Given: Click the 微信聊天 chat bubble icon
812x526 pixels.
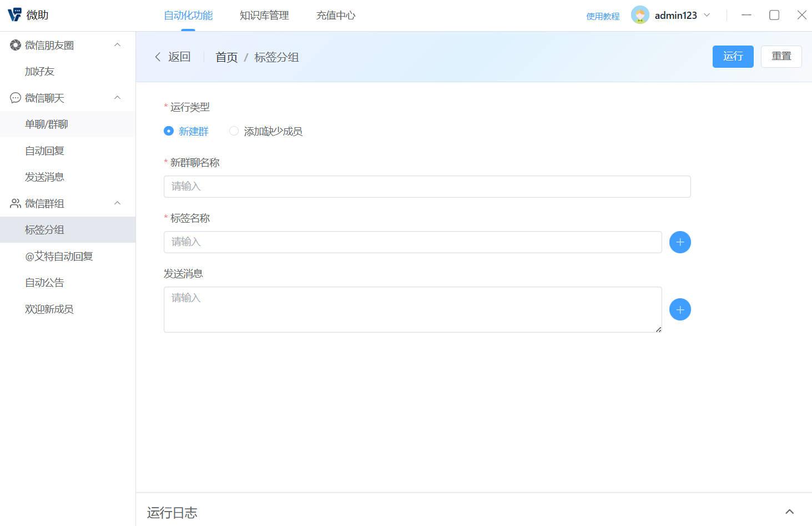Looking at the screenshot, I should click(14, 98).
